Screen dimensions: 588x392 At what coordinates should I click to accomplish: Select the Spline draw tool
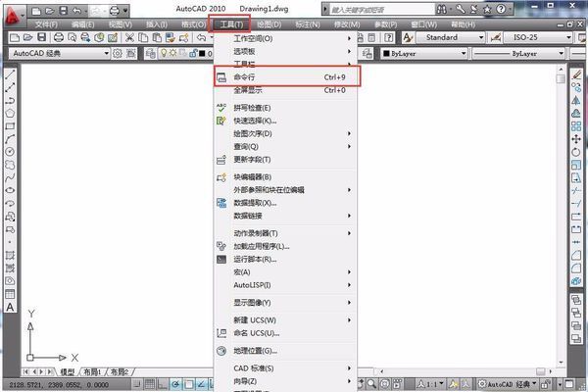coord(10,177)
